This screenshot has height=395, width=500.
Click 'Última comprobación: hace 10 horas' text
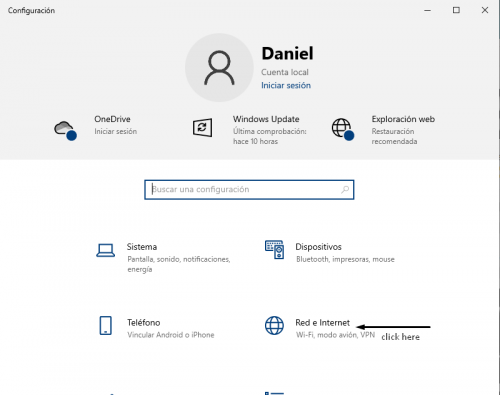coord(270,136)
